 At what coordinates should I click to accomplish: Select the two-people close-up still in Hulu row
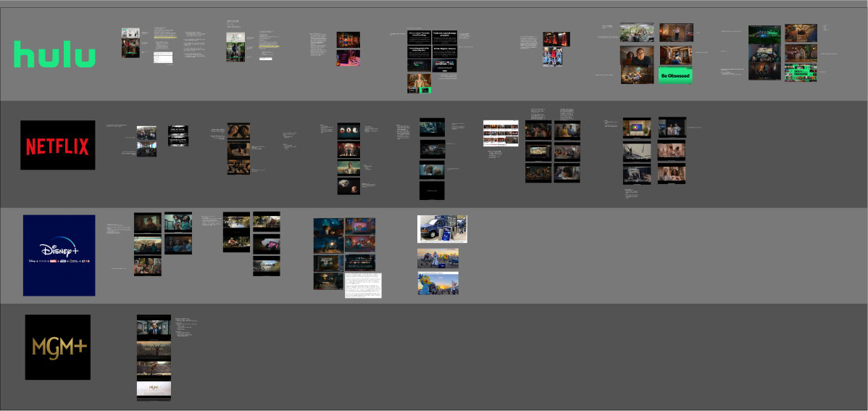[x=637, y=55]
